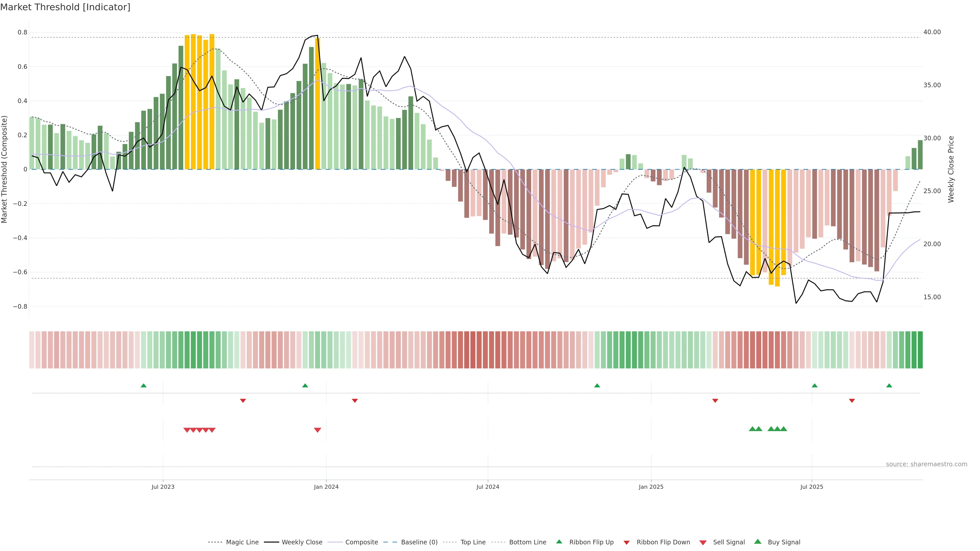Click the Jul 2024 x-axis label
The width and height of the screenshot is (980, 551).
[x=488, y=487]
